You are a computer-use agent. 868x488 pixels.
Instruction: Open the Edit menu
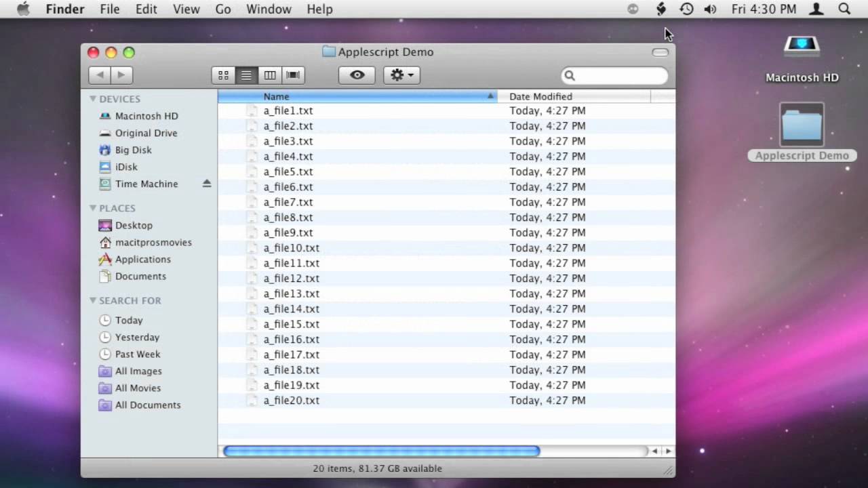146,9
